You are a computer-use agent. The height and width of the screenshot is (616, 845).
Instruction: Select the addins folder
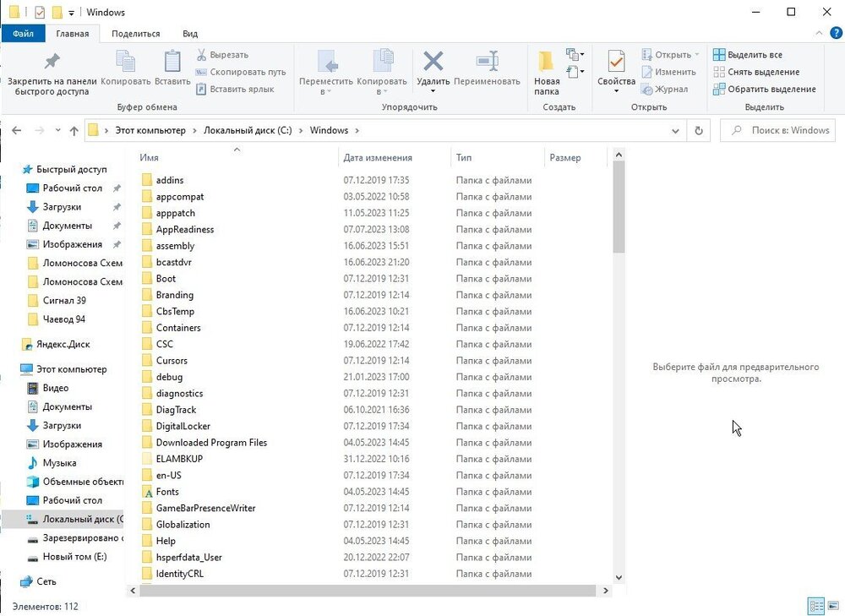pyautogui.click(x=170, y=180)
